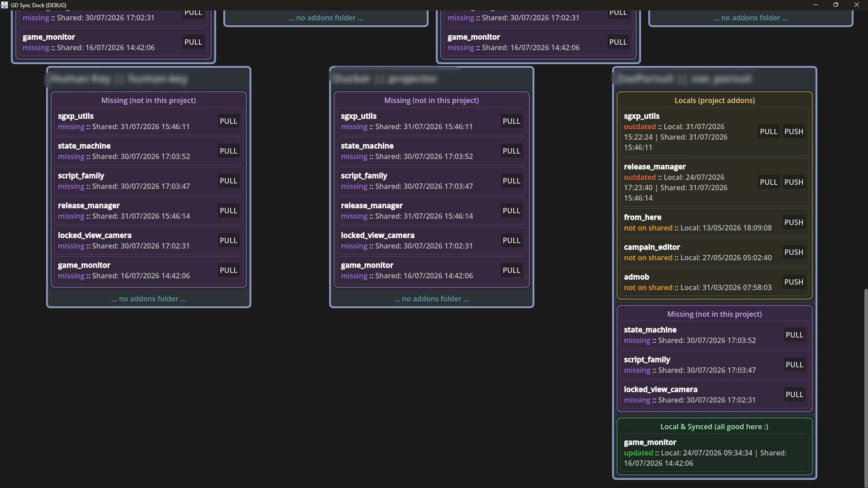Click the admob addon name
The height and width of the screenshot is (488, 868).
click(637, 277)
